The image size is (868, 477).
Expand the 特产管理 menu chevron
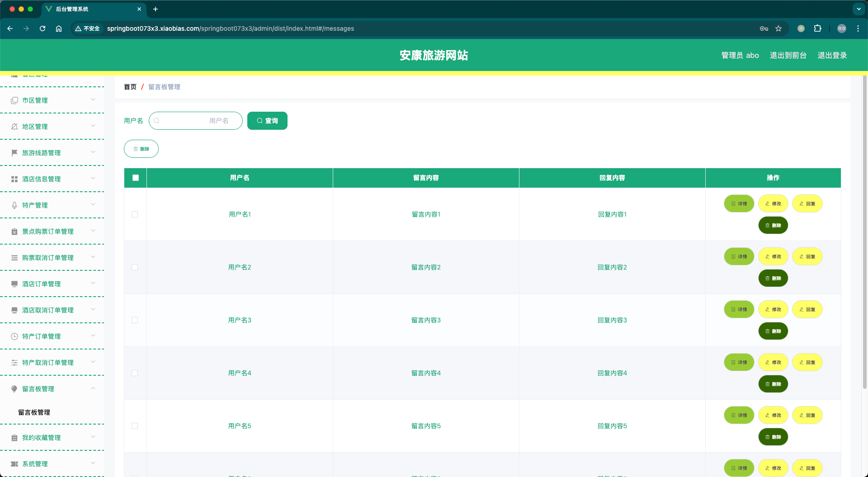tap(93, 205)
